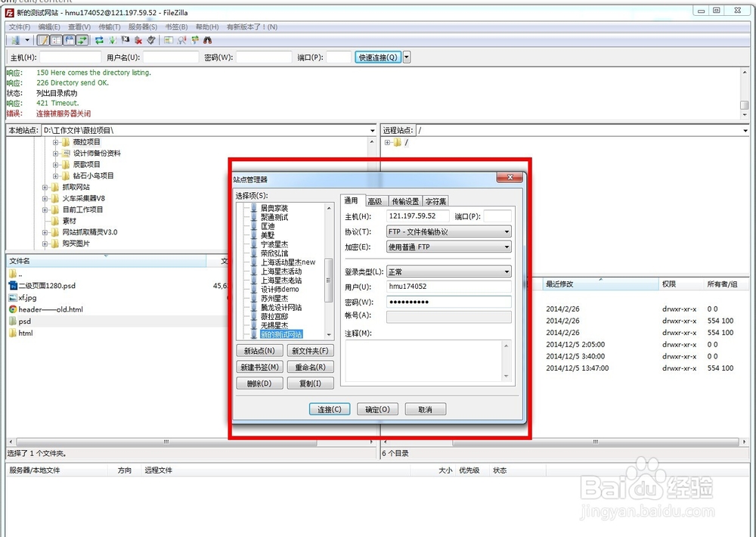
Task: Open the quickconnect history dropdown arrow
Action: pos(407,57)
